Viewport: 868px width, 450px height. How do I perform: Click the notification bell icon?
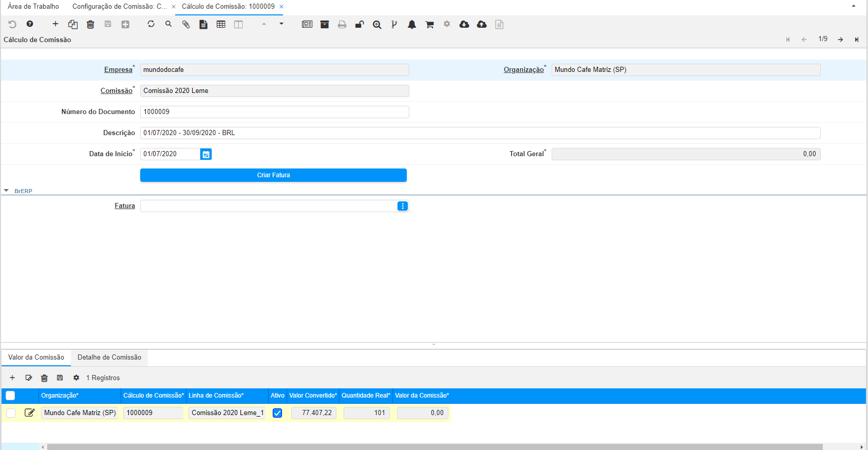pyautogui.click(x=412, y=24)
